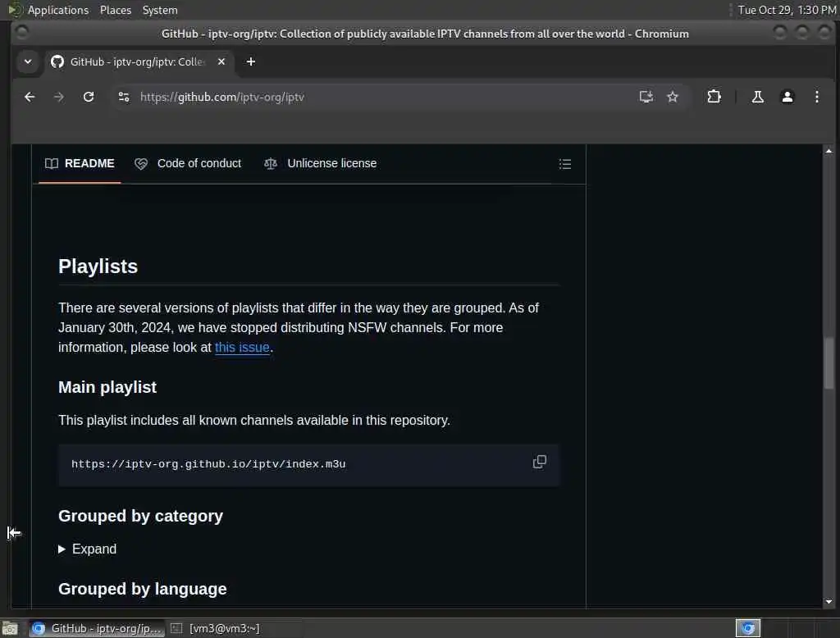Open Chromium three-dot menu

click(x=816, y=97)
